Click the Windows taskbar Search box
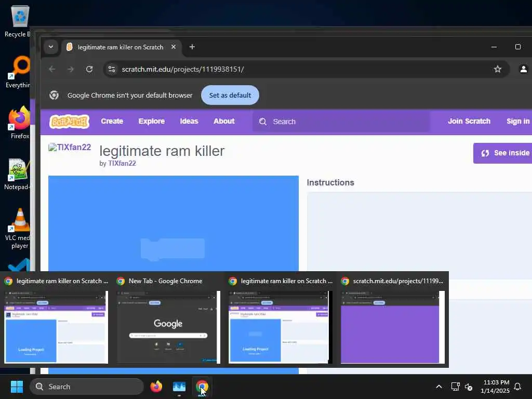532x399 pixels. point(87,387)
